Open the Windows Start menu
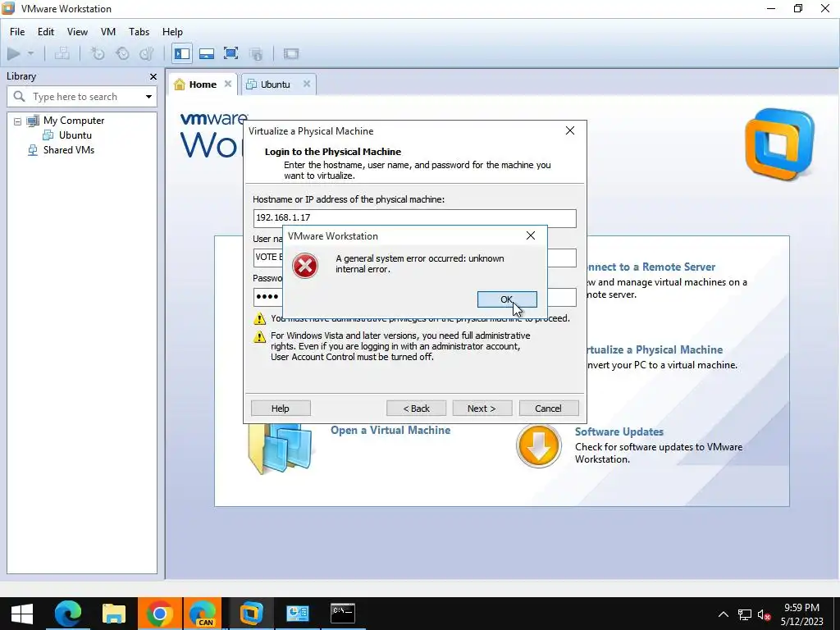 point(22,614)
